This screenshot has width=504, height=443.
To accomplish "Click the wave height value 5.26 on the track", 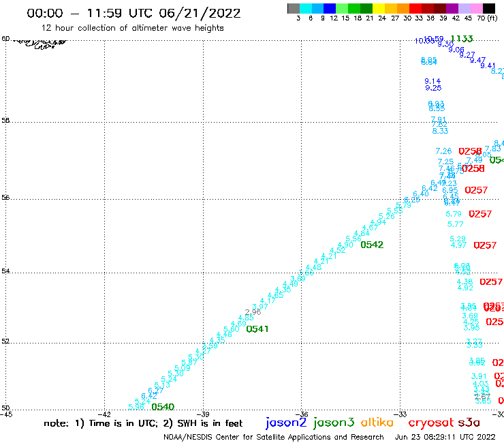I will (386, 216).
